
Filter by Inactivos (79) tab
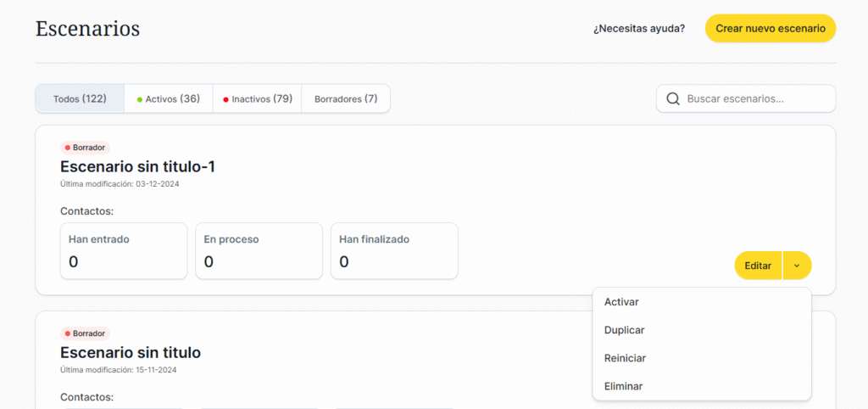click(257, 98)
